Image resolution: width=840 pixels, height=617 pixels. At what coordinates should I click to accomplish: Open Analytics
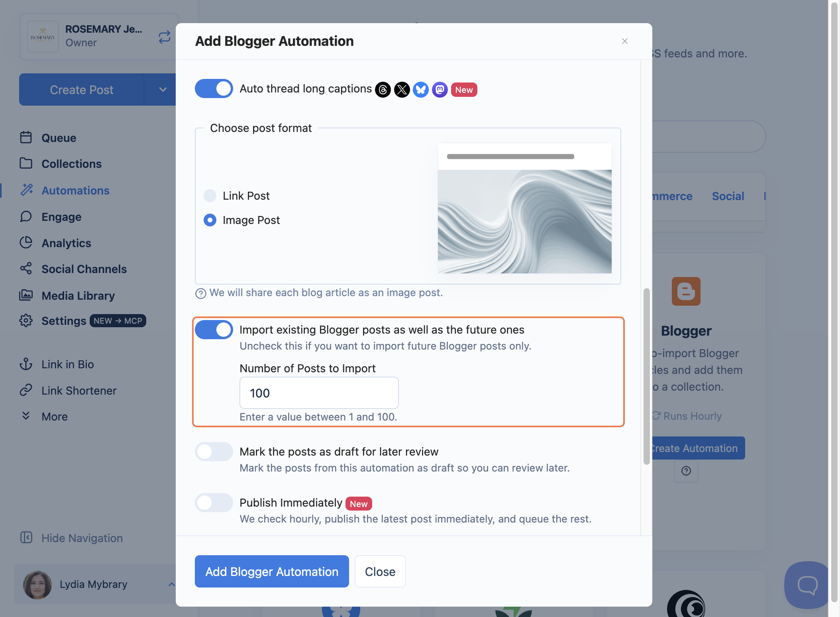66,243
